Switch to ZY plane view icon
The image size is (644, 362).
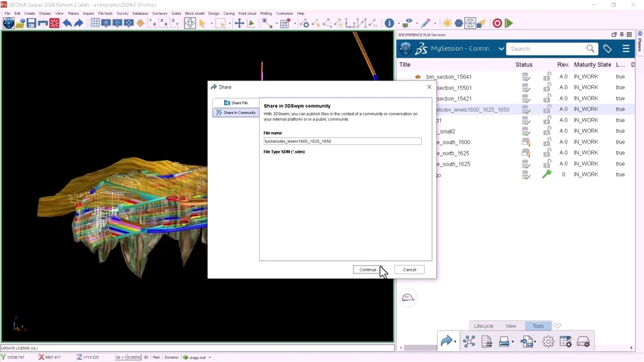(x=174, y=23)
